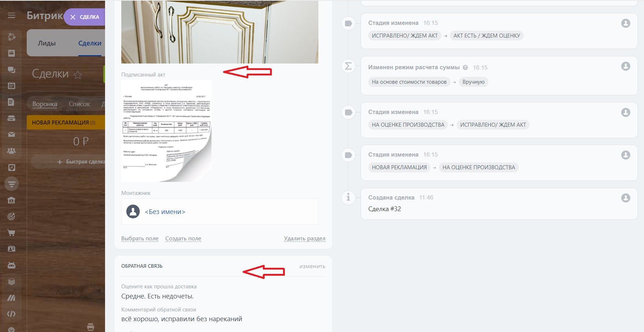Image resolution: width=644 pixels, height=332 pixels.
Task: Open the marketing stripes sidebar icon
Action: click(x=12, y=298)
